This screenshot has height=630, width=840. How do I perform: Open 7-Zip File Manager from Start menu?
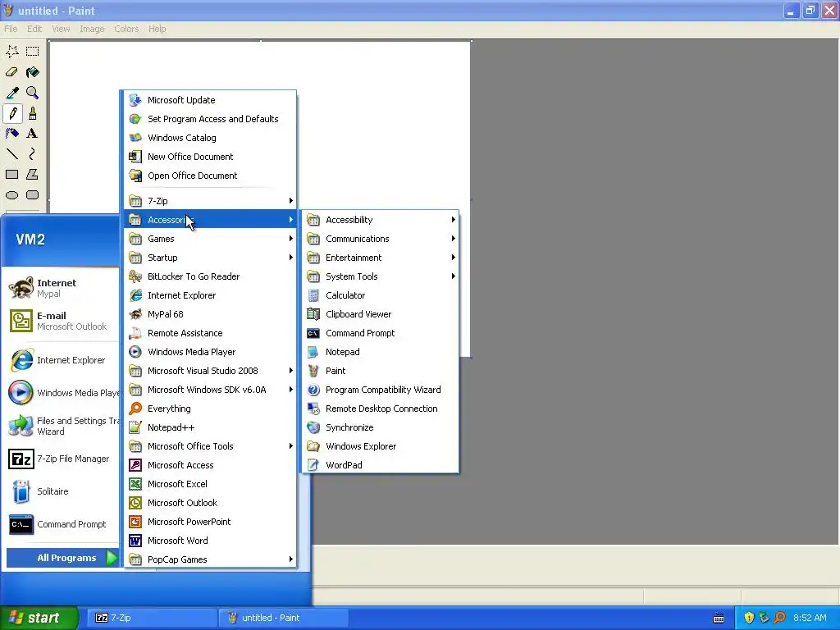(62, 459)
